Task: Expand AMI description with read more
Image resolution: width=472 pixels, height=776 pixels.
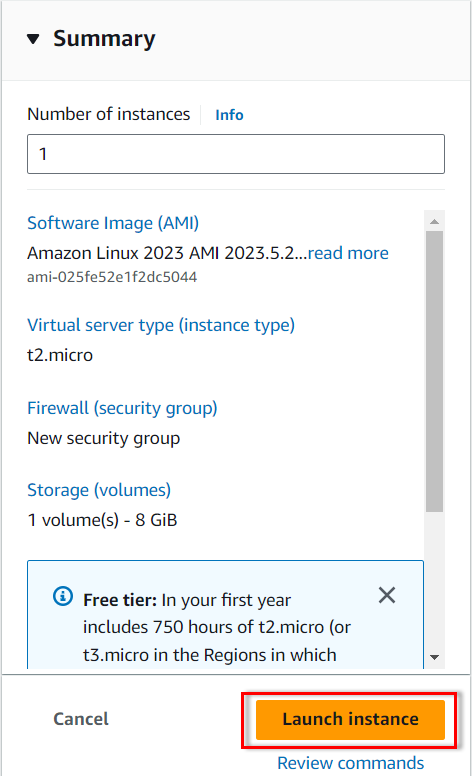Action: pos(348,253)
